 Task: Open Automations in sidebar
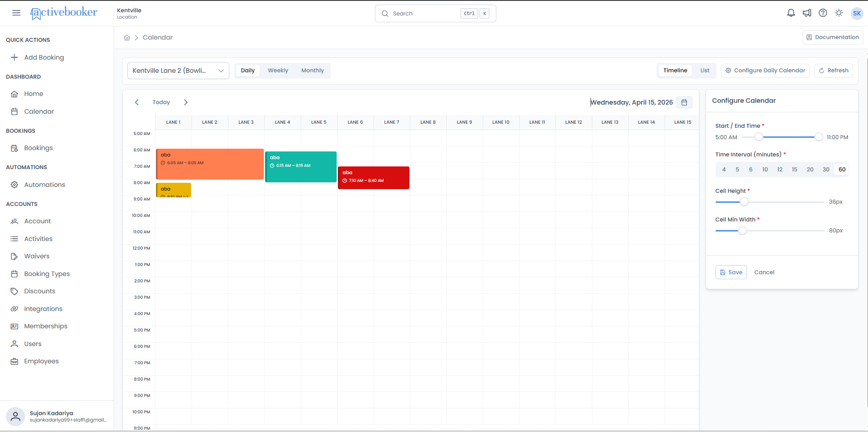pos(45,185)
